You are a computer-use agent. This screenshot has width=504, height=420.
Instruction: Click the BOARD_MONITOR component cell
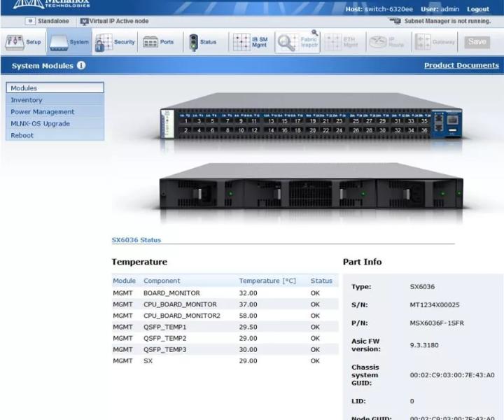(x=171, y=293)
